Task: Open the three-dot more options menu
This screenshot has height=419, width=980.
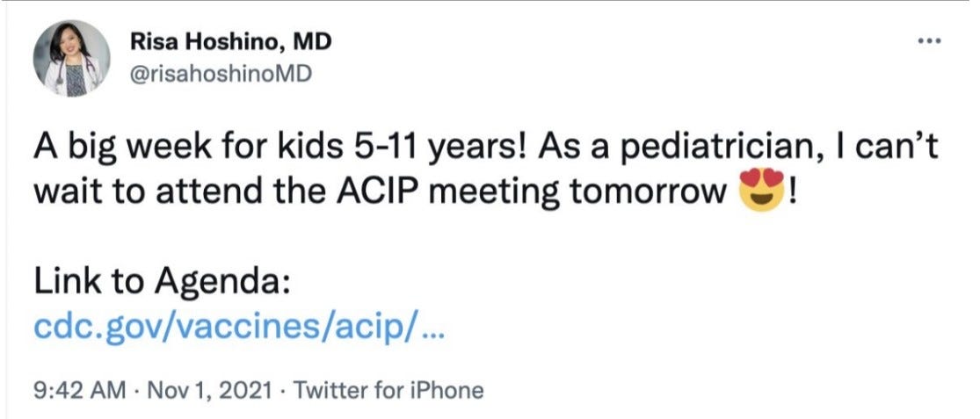Action: (928, 41)
